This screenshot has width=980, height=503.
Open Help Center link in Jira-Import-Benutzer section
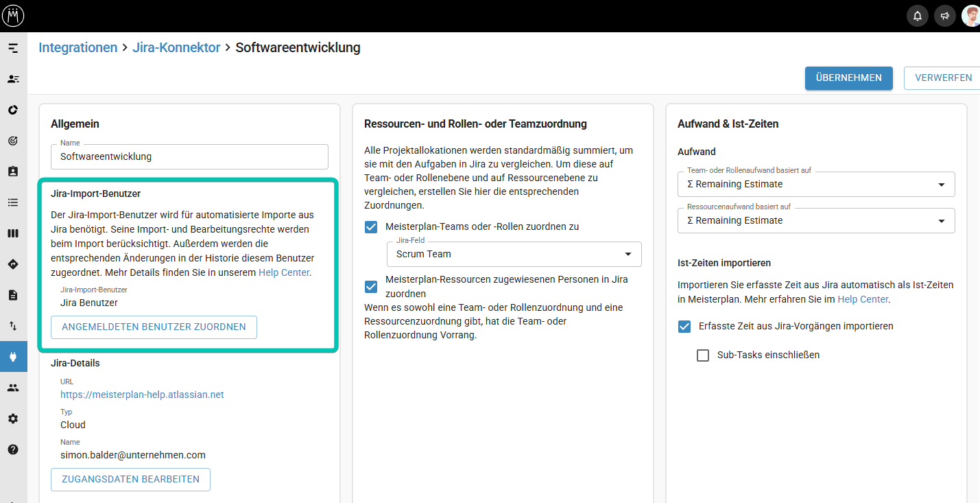pos(284,272)
